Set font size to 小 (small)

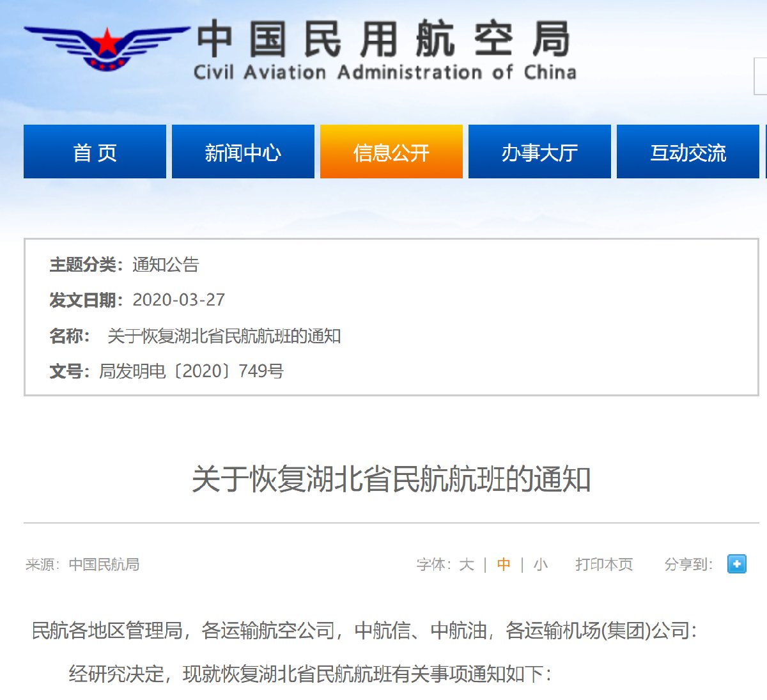click(541, 564)
